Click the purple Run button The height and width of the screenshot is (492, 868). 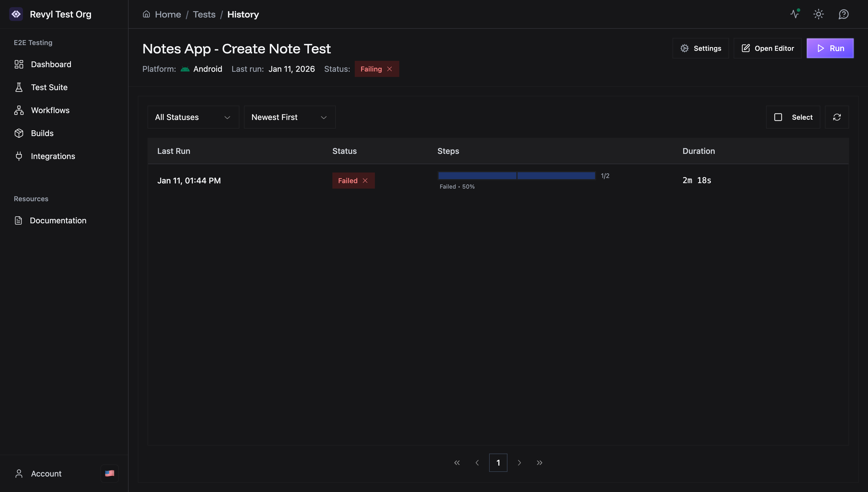click(830, 48)
